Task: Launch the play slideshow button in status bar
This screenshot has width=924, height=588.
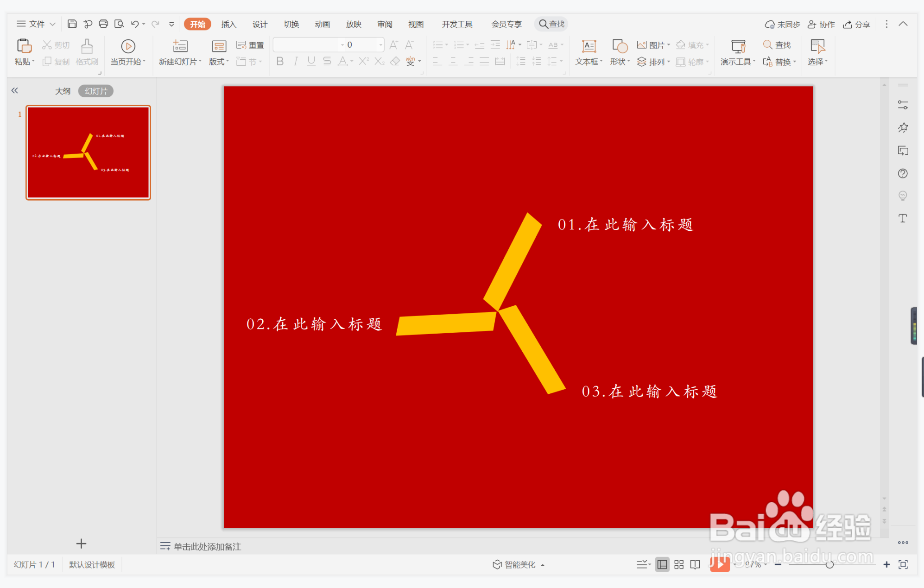Action: pyautogui.click(x=720, y=564)
